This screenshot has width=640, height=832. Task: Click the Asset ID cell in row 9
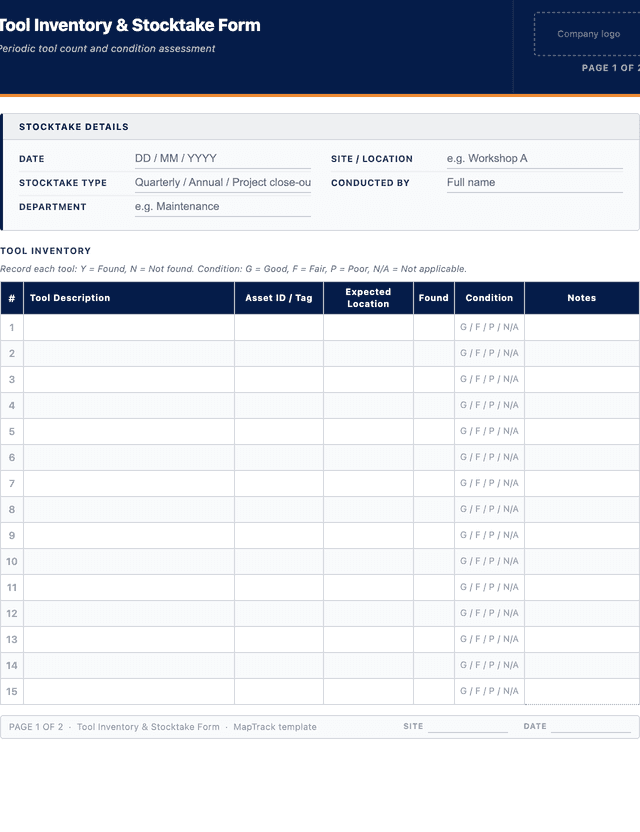tap(279, 535)
